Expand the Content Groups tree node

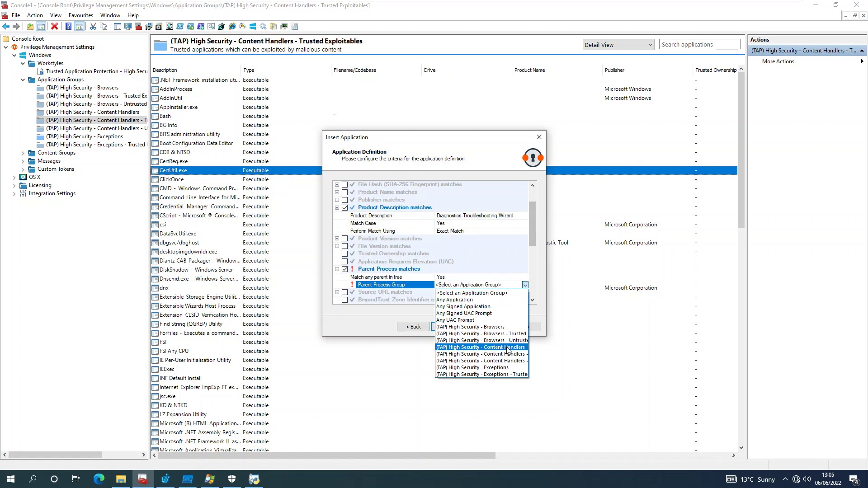click(x=23, y=153)
